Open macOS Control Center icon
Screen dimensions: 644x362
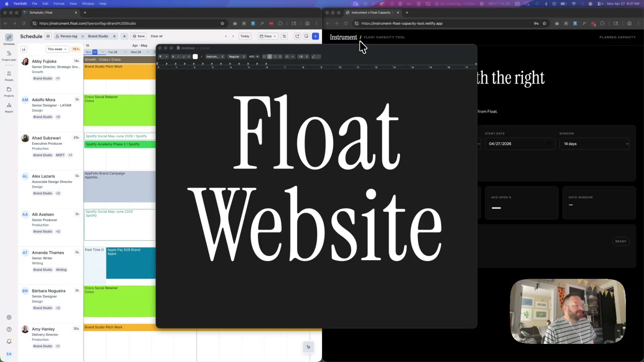(600, 4)
